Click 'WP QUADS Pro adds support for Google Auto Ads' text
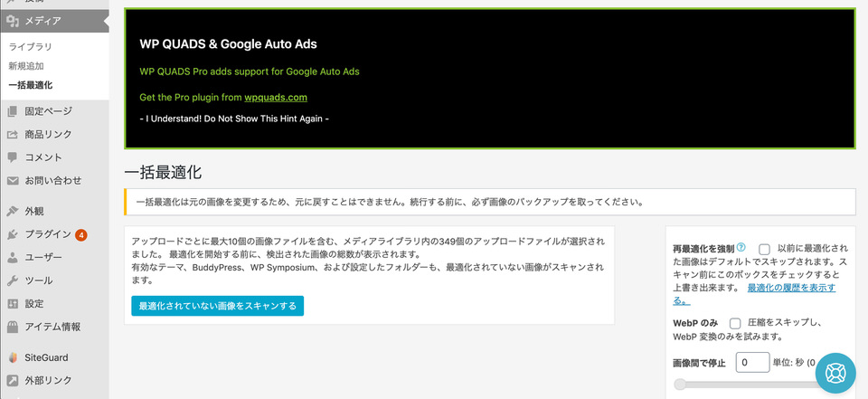 pyautogui.click(x=250, y=71)
